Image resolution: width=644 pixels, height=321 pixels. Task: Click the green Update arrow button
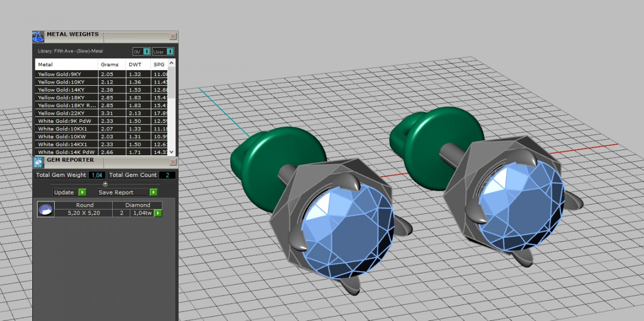coord(82,192)
